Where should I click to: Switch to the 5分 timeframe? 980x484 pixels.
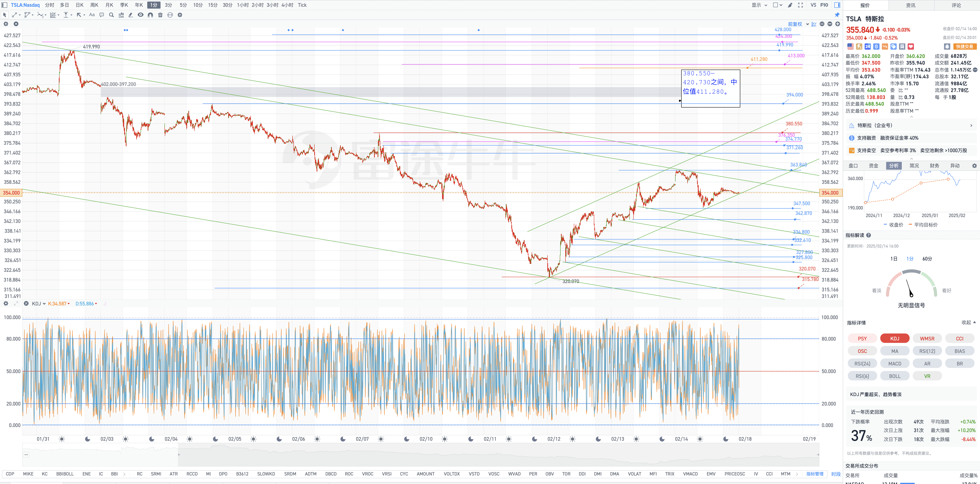pyautogui.click(x=183, y=5)
